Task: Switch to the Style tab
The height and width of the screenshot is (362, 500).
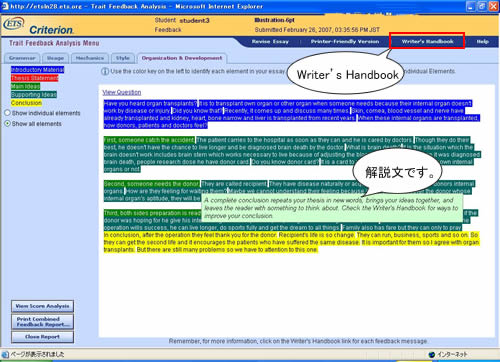Action: (x=123, y=58)
